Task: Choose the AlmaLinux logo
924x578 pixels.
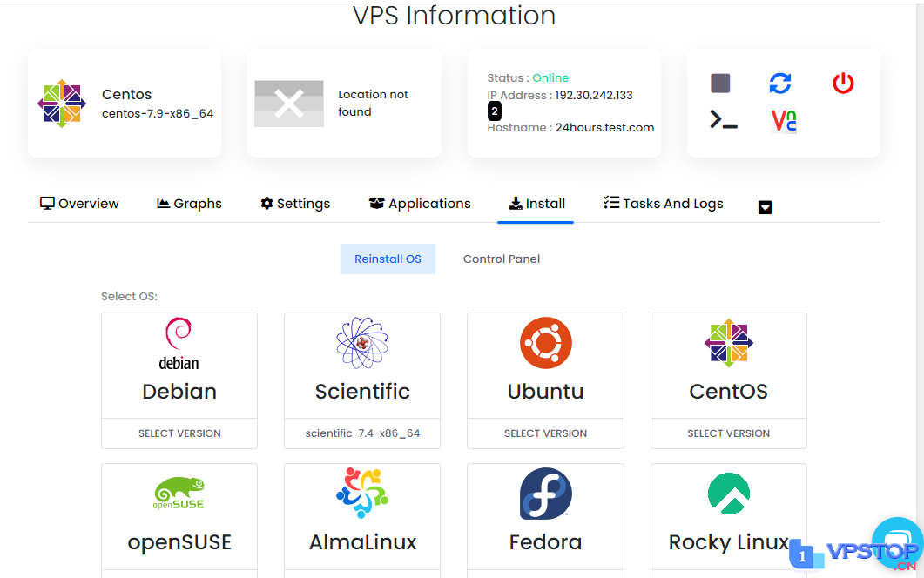Action: tap(362, 494)
